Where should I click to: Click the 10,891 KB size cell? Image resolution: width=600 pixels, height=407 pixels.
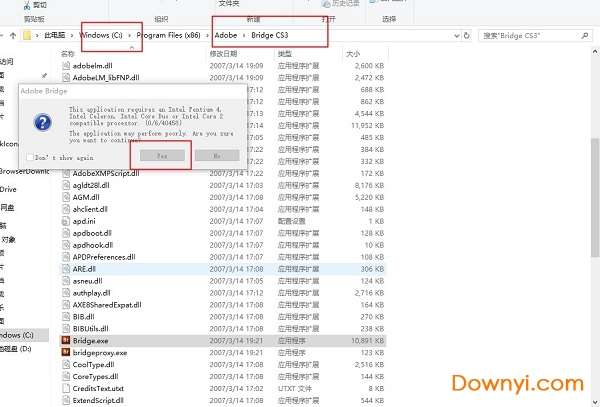click(x=367, y=340)
